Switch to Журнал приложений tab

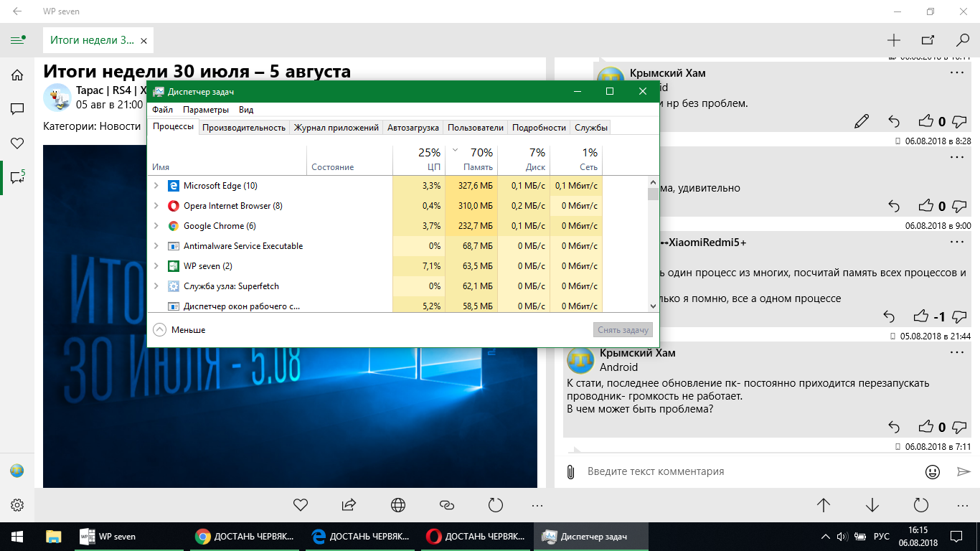coord(336,128)
